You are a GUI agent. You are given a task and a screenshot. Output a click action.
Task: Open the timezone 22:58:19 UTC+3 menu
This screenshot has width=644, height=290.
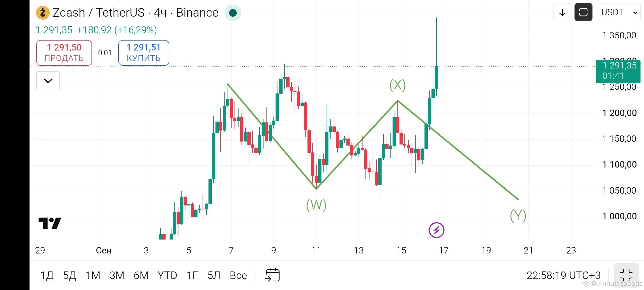563,275
